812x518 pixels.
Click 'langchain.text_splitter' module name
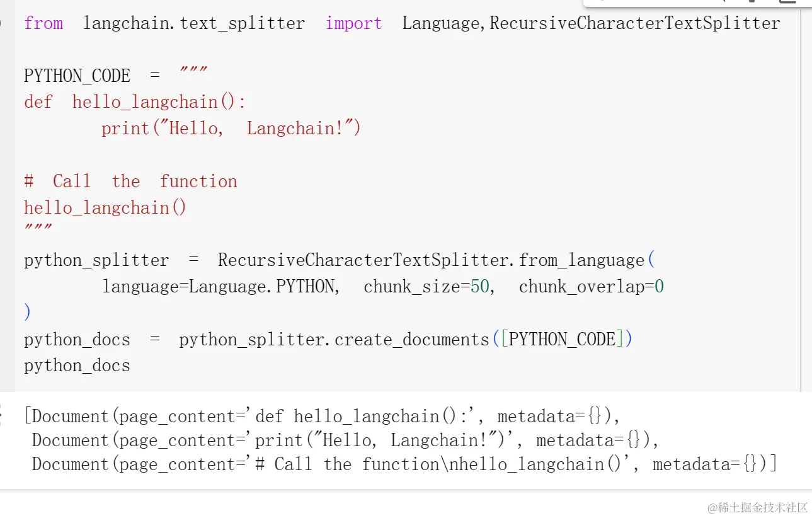tap(194, 24)
